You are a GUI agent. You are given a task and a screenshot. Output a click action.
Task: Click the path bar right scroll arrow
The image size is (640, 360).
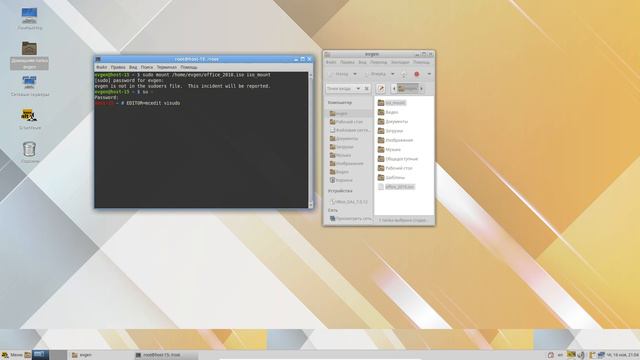coord(422,89)
